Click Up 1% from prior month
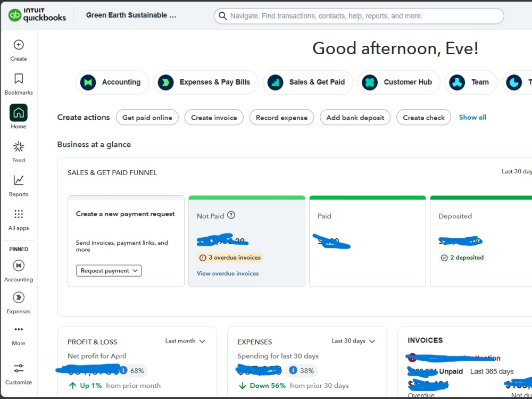This screenshot has width=532, height=399. tap(115, 385)
